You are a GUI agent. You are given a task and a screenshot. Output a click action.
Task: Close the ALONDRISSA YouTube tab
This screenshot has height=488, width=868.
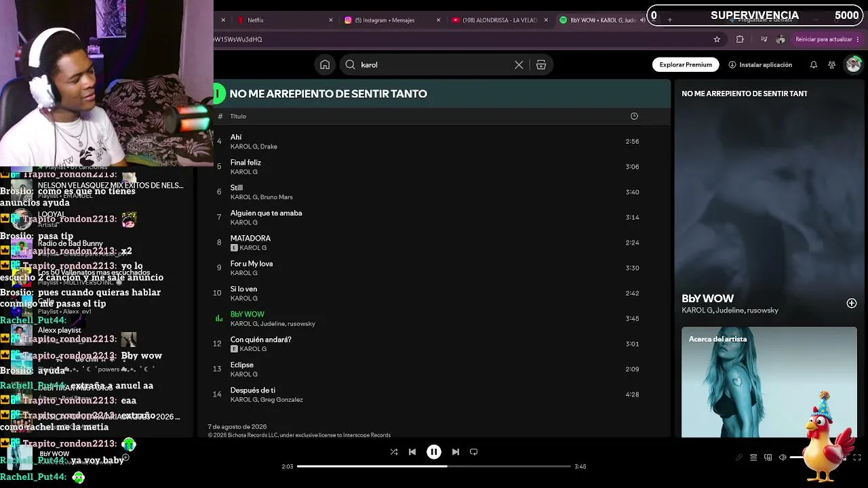click(x=547, y=20)
